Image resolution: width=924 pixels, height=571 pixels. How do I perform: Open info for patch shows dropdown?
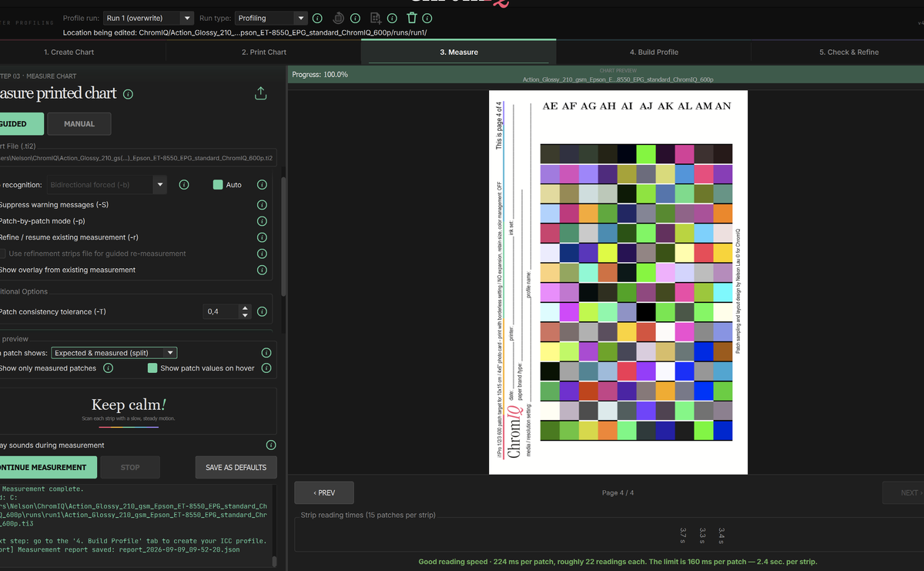[x=266, y=353]
